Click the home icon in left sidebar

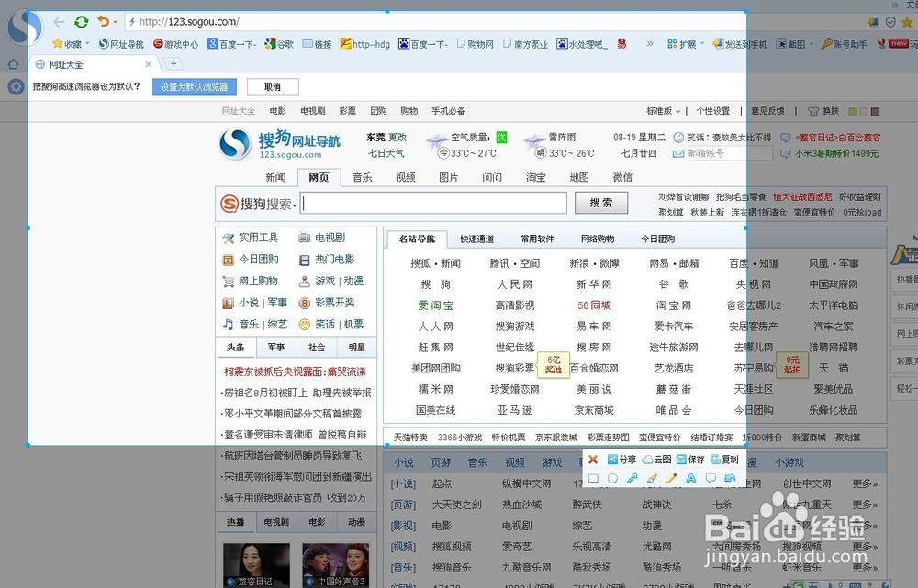pyautogui.click(x=14, y=64)
